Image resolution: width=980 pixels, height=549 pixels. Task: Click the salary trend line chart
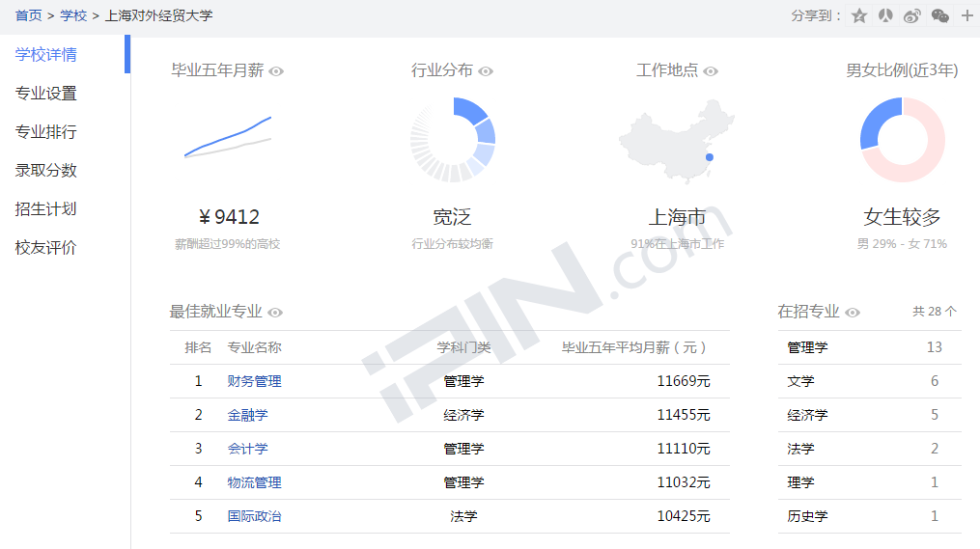pos(228,136)
